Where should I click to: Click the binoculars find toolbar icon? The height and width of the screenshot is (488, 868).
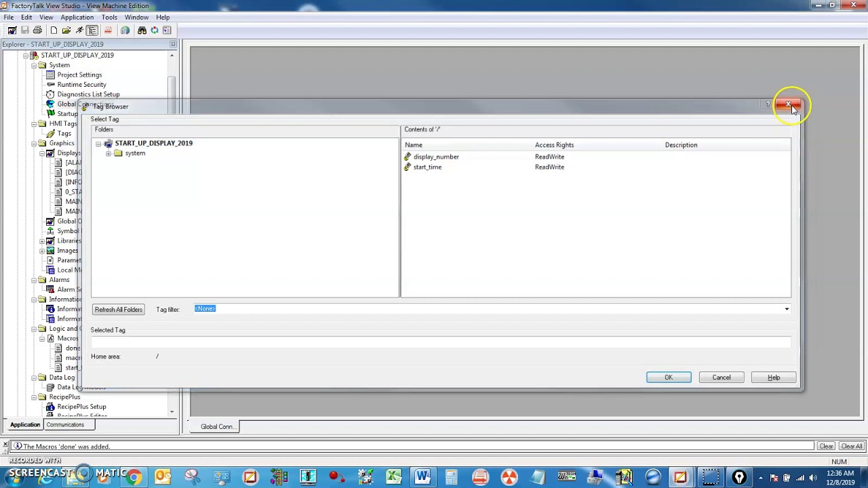click(142, 30)
